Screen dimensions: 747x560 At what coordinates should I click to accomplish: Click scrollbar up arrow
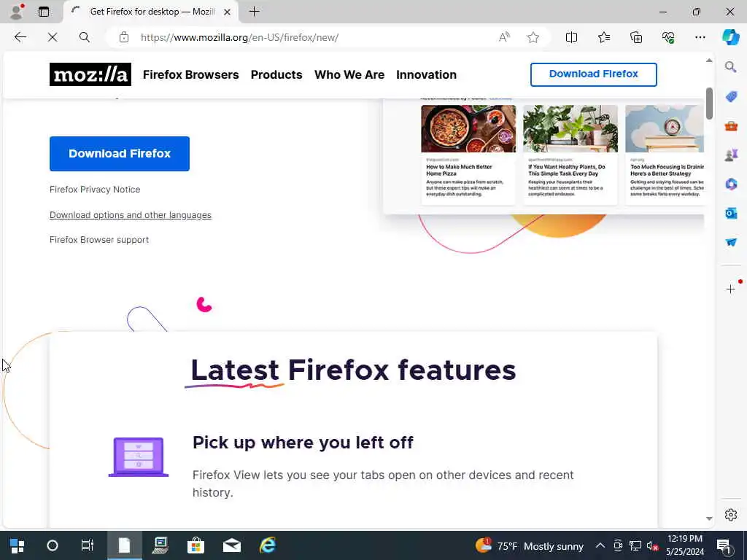coord(709,61)
